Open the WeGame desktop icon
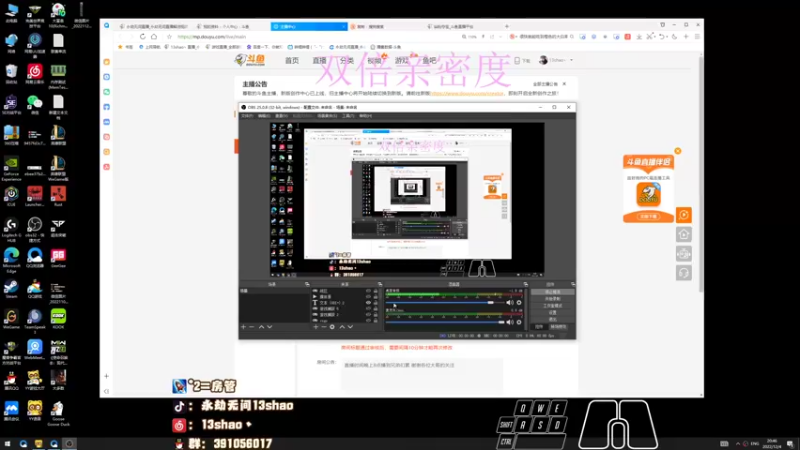Viewport: 800px width, 450px height. coord(11,317)
